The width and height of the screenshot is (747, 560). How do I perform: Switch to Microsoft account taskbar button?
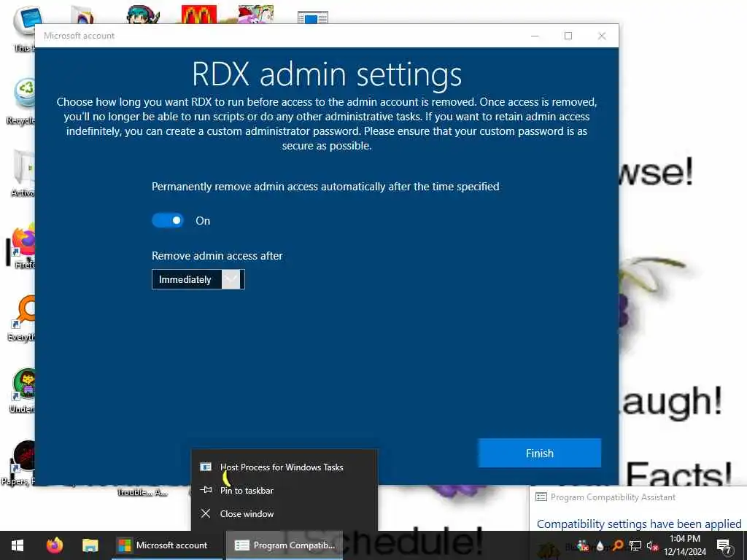point(167,545)
